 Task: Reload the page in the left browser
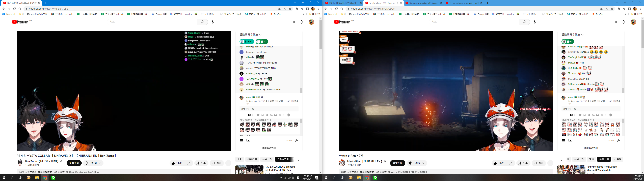(x=14, y=9)
